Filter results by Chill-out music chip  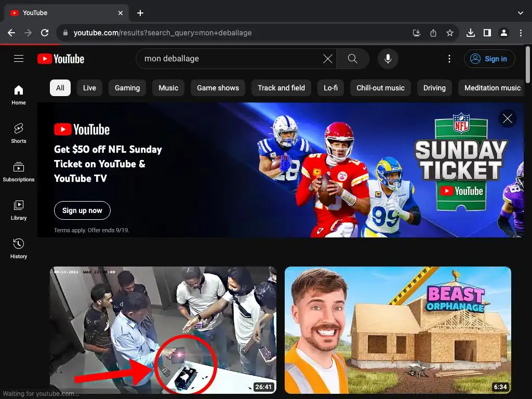(x=380, y=88)
